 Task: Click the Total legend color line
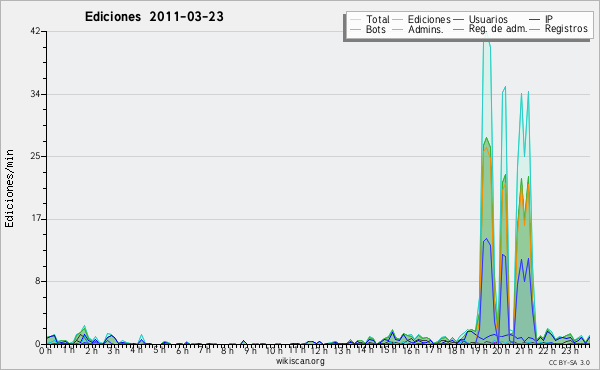coord(355,20)
